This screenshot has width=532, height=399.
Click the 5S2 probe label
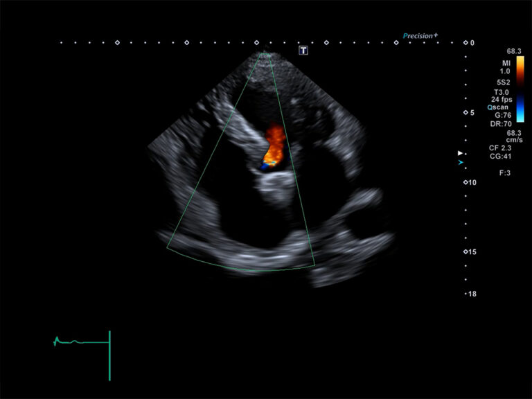[x=513, y=82]
